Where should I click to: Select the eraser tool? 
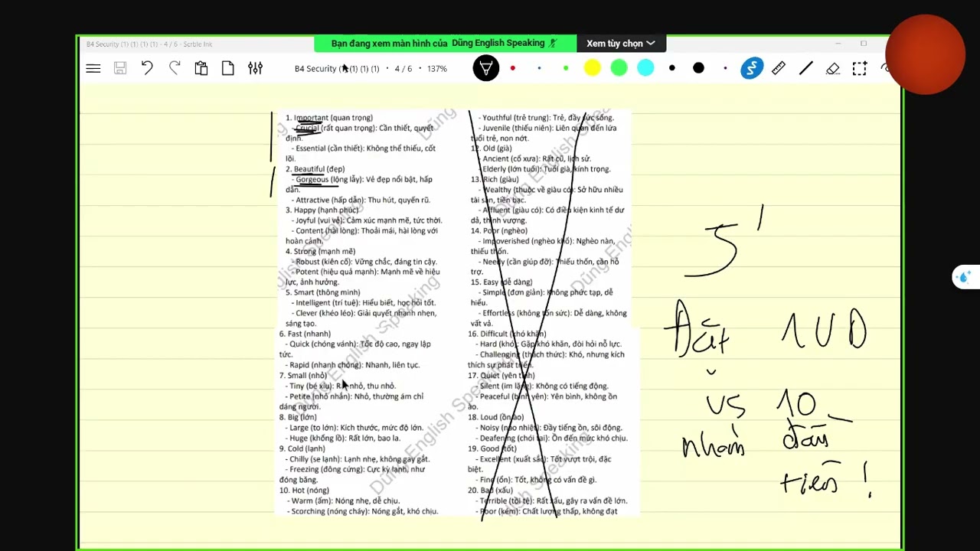pyautogui.click(x=833, y=69)
